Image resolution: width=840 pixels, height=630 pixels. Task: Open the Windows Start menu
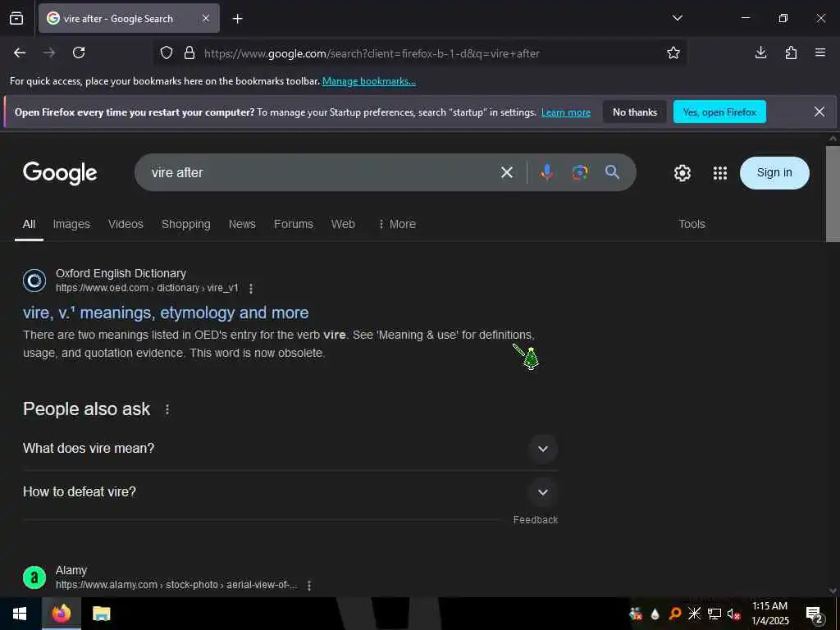[x=20, y=614]
